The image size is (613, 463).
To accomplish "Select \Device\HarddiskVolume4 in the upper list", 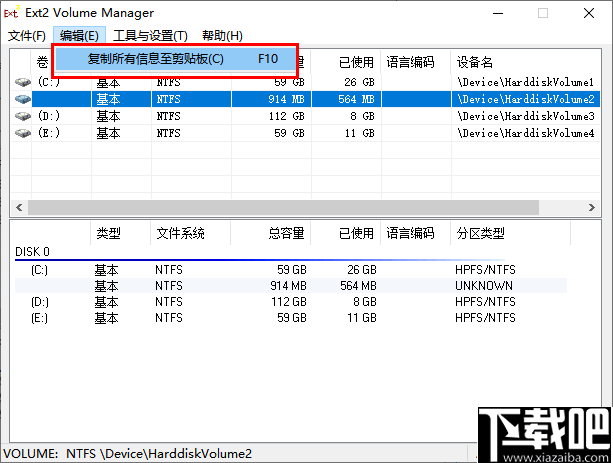I will [526, 133].
